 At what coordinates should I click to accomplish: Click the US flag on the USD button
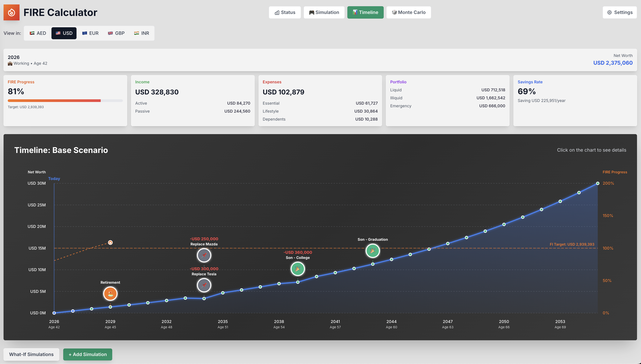pyautogui.click(x=58, y=33)
